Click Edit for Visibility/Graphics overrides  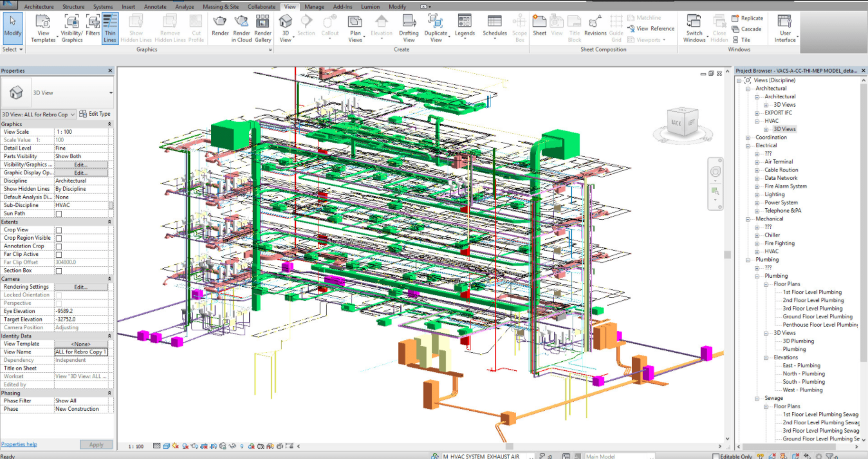[x=80, y=165]
